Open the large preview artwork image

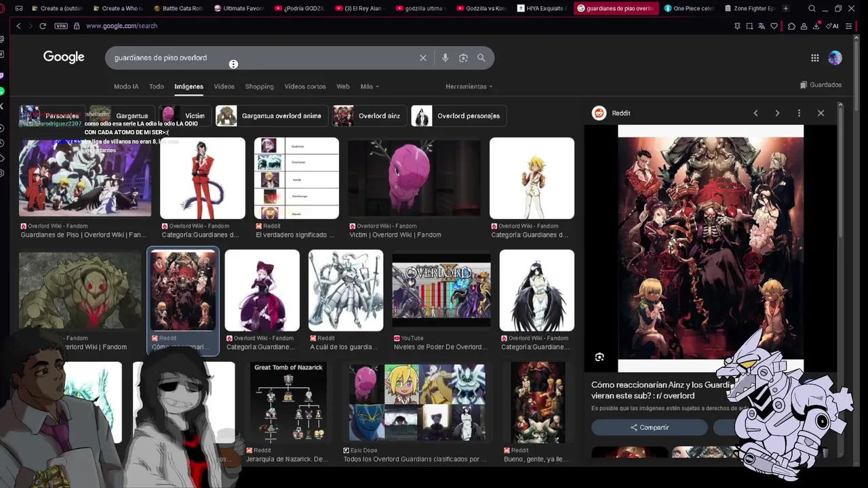click(x=711, y=248)
